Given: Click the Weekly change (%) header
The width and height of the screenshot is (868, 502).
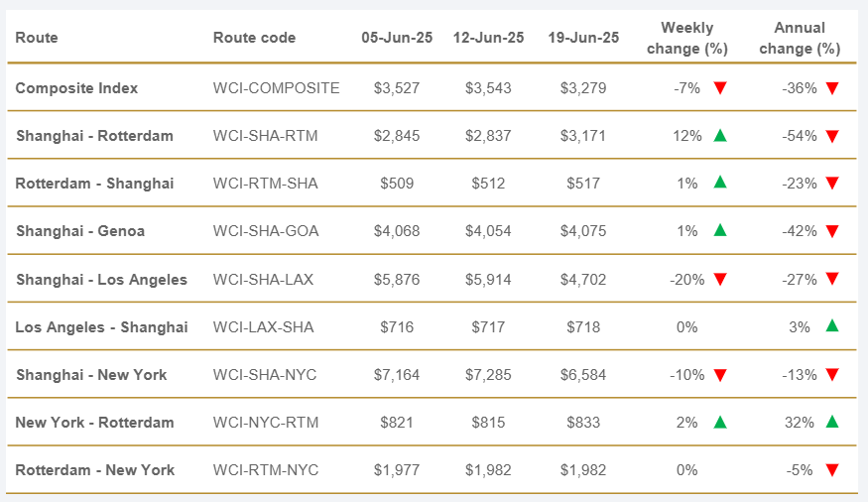Looking at the screenshot, I should 686,38.
